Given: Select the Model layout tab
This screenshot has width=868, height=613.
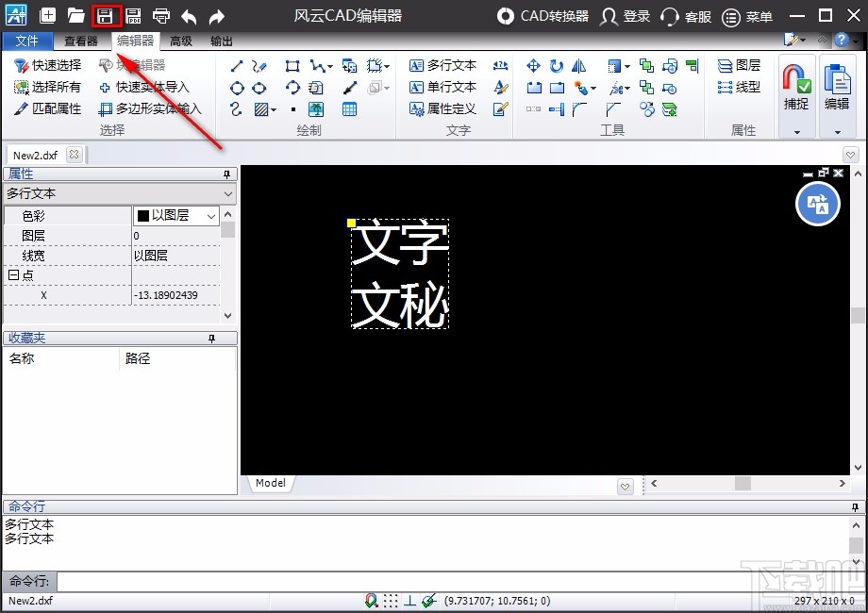Looking at the screenshot, I should [271, 483].
